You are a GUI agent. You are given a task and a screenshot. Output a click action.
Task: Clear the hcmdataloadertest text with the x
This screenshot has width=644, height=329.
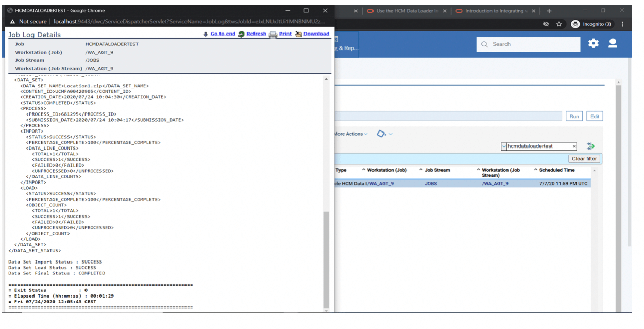click(574, 146)
